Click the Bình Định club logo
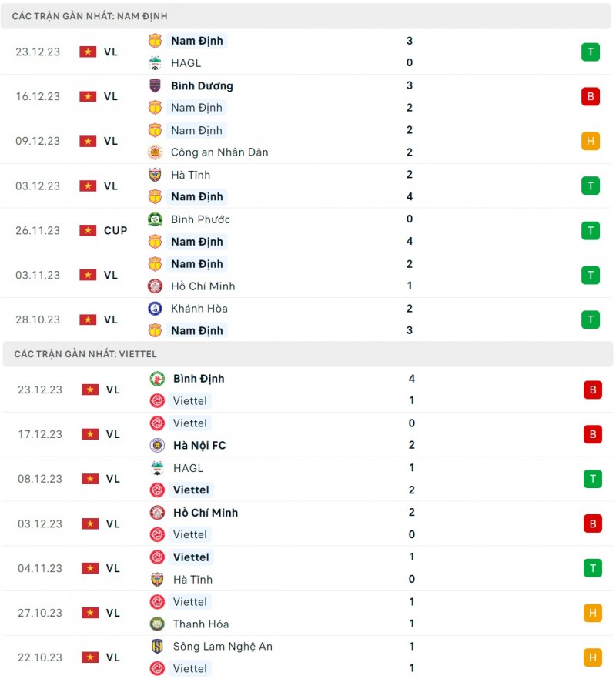The image size is (616, 679). [157, 379]
